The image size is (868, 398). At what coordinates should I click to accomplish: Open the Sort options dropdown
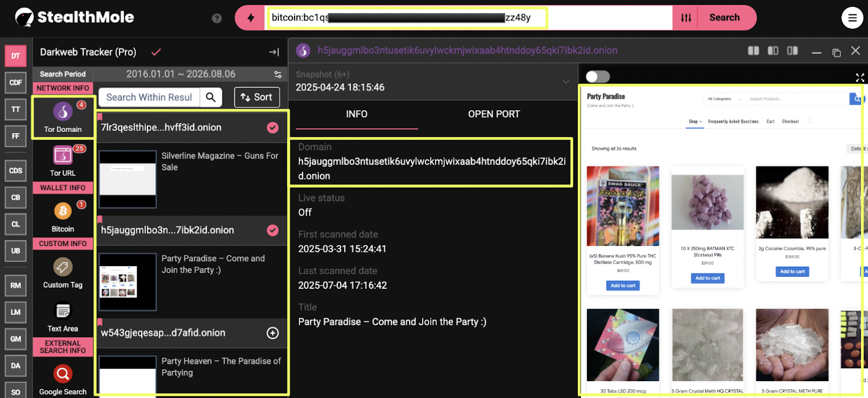pos(257,97)
